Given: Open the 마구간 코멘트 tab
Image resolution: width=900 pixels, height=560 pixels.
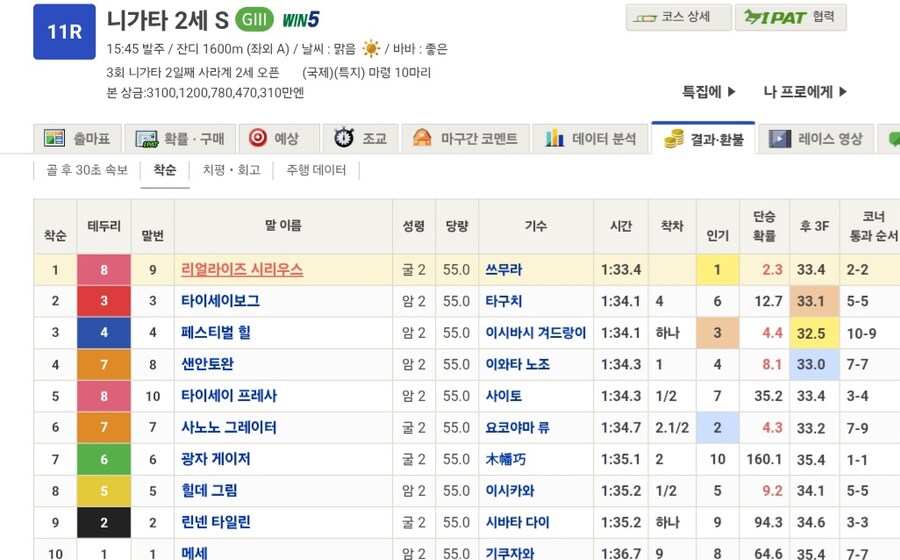Looking at the screenshot, I should [465, 138].
